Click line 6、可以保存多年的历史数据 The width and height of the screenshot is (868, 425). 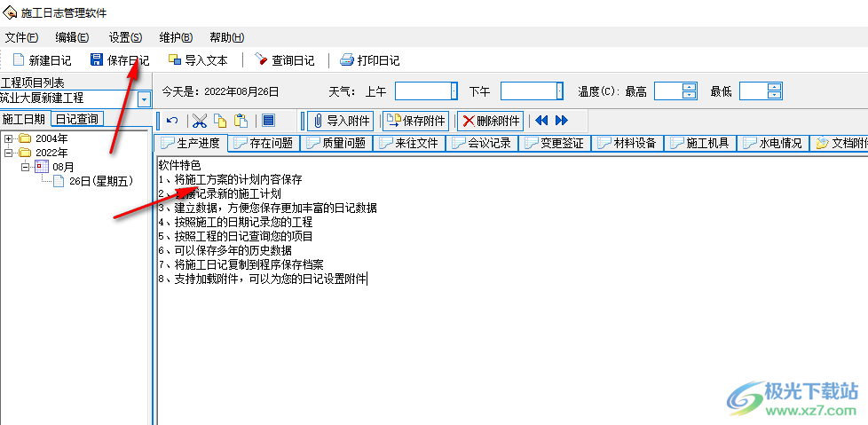[x=225, y=251]
